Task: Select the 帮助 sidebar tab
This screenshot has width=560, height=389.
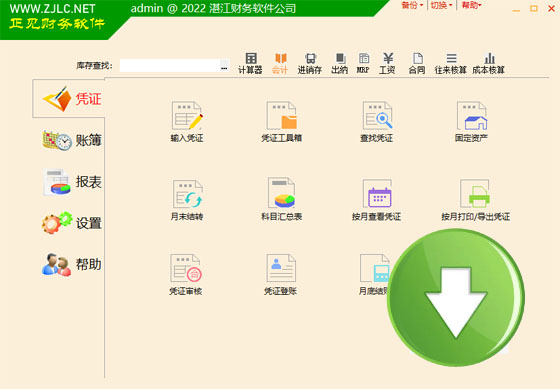Action: click(x=71, y=265)
